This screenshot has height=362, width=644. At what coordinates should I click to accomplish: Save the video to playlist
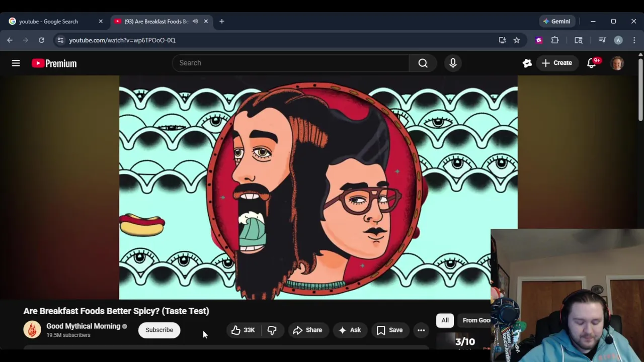[x=390, y=330]
